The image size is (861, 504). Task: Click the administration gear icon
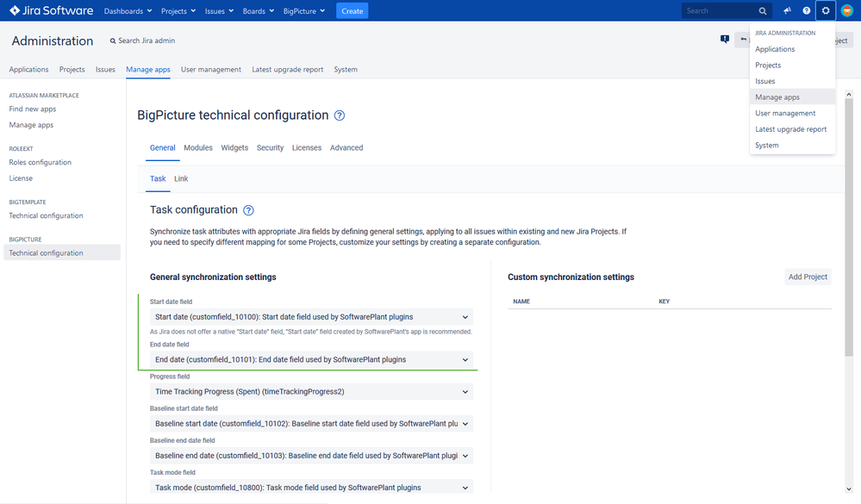click(x=826, y=10)
